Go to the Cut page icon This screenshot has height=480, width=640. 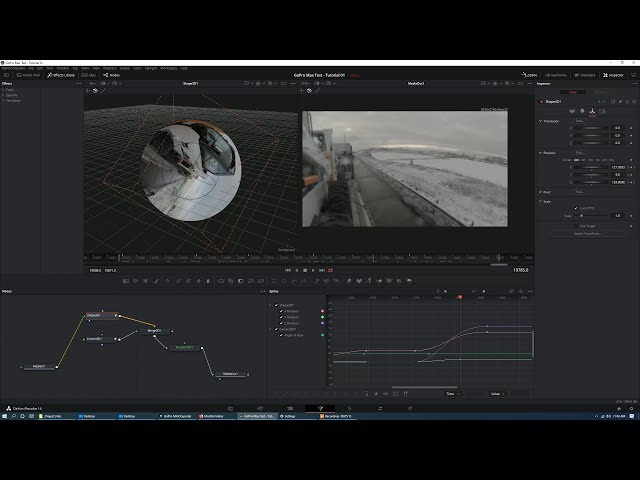260,408
